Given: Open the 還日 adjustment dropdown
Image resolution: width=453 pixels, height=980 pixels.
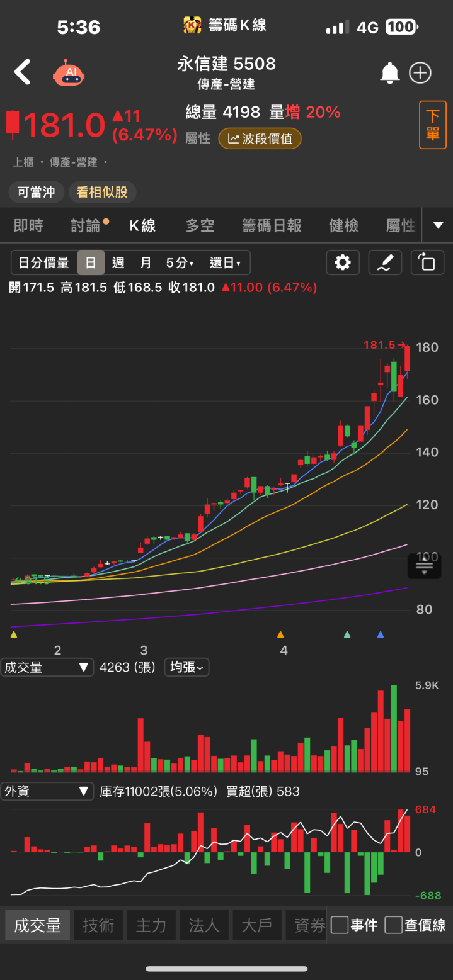Looking at the screenshot, I should (226, 262).
